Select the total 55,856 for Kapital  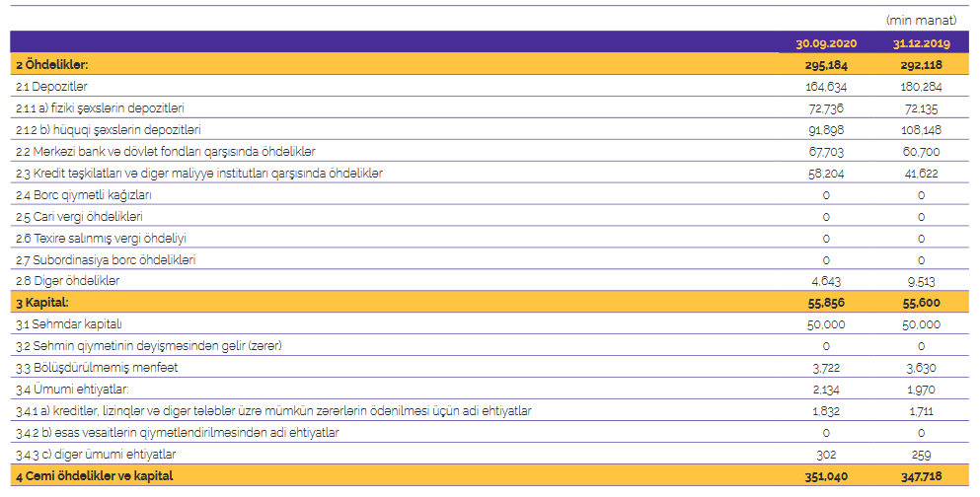(x=826, y=303)
